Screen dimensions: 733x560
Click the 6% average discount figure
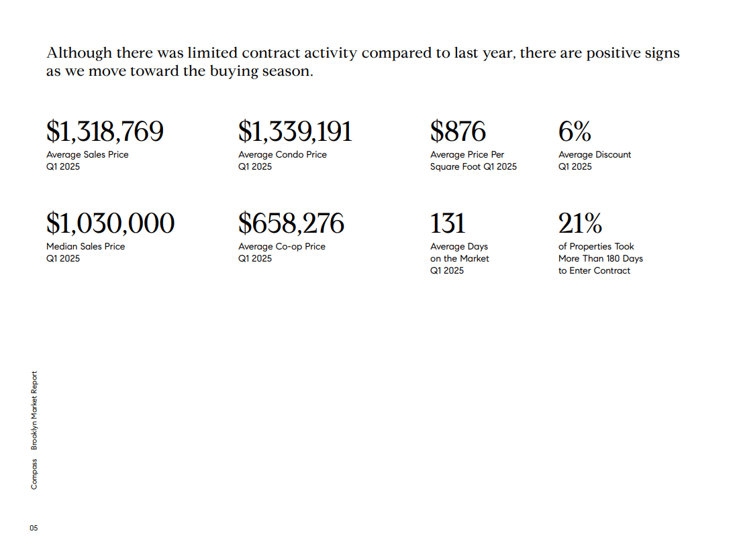click(575, 131)
